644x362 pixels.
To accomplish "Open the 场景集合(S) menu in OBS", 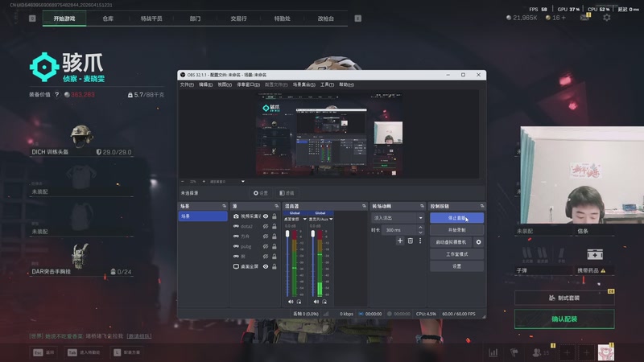I will tap(304, 84).
